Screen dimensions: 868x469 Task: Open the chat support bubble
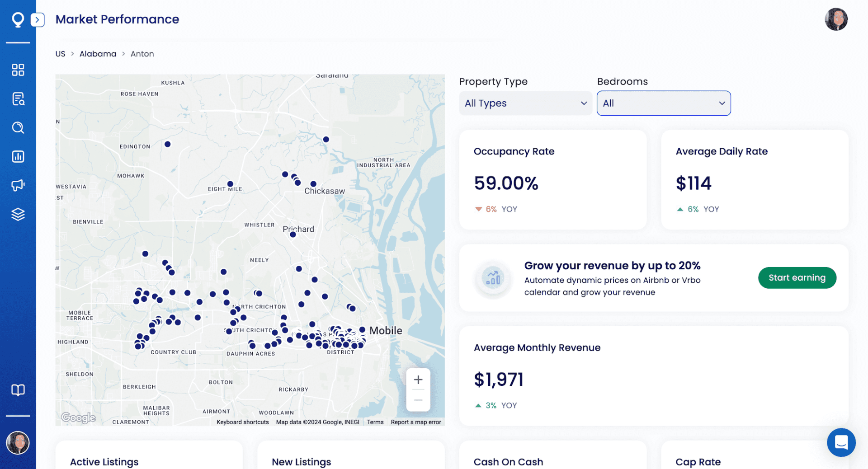click(x=841, y=442)
